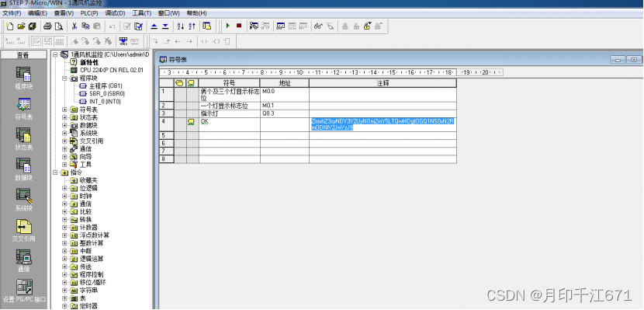
Task: Click the 符号 column header
Action: (x=229, y=83)
